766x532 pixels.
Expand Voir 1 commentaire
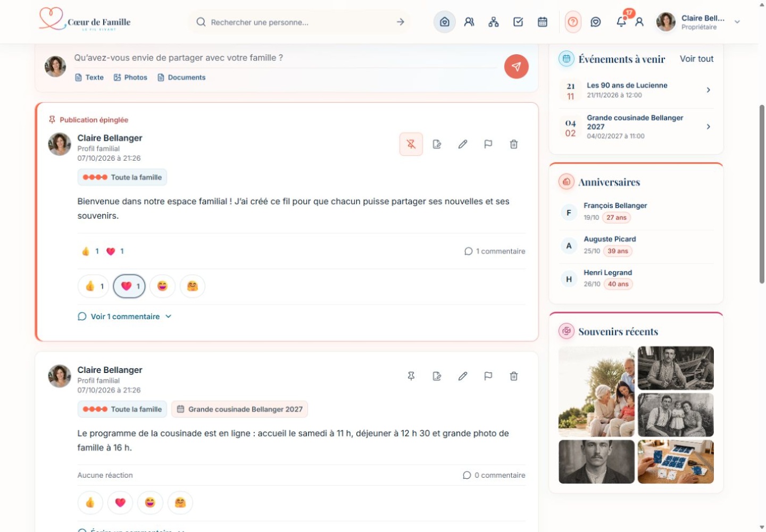[x=124, y=317]
